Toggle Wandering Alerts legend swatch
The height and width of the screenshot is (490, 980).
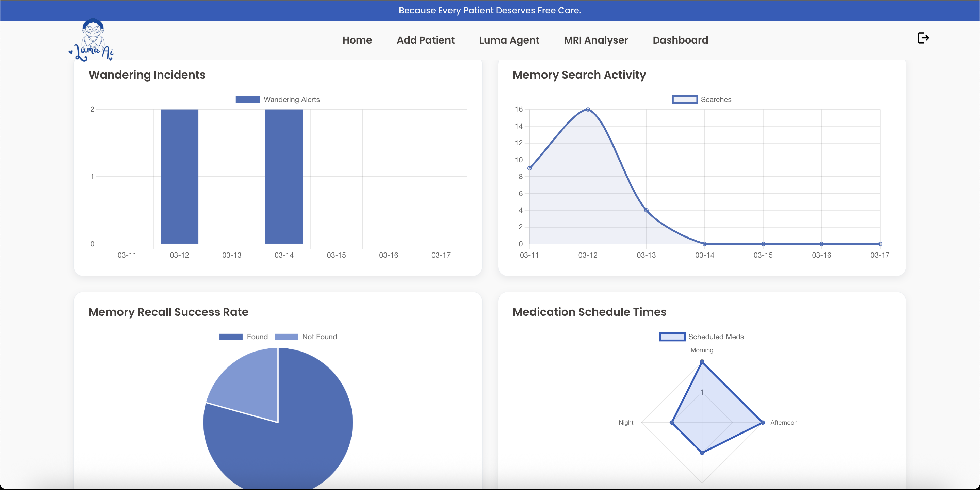pyautogui.click(x=248, y=100)
